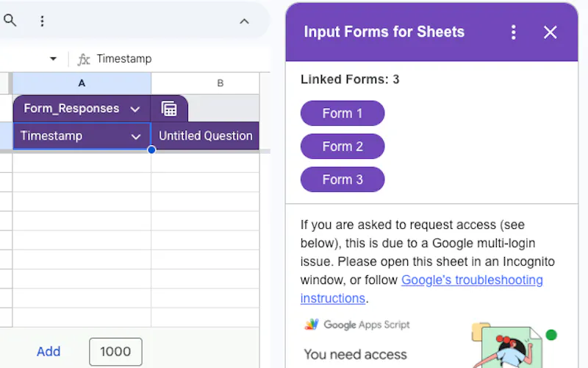Open Form 2 button
This screenshot has width=588, height=368.
click(x=343, y=146)
